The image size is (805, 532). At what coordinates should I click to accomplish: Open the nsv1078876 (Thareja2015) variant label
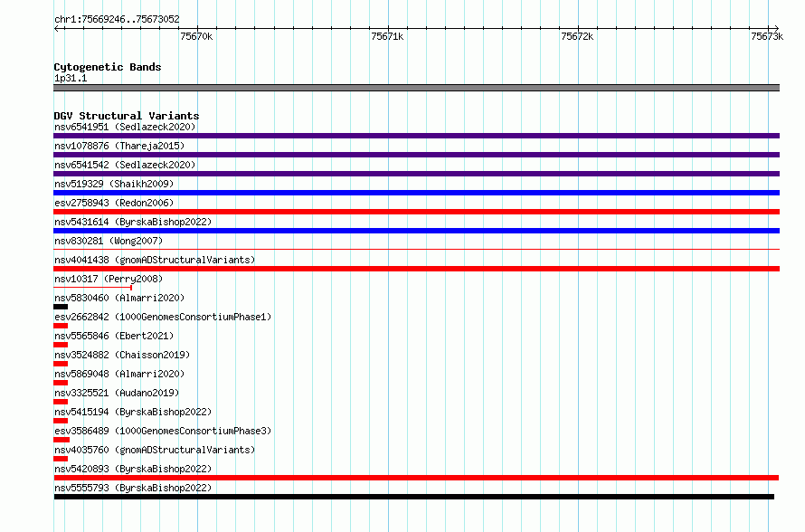click(119, 146)
